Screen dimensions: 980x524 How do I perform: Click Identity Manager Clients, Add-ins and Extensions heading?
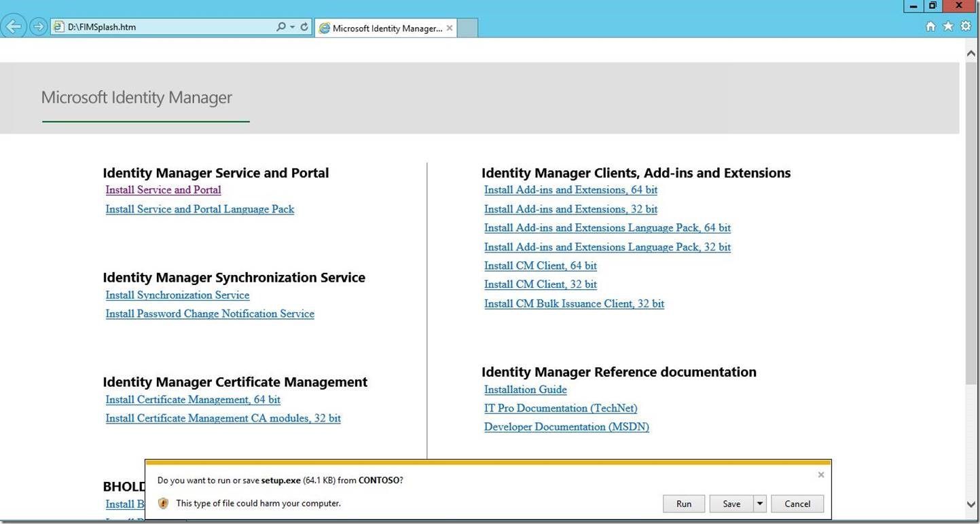636,173
